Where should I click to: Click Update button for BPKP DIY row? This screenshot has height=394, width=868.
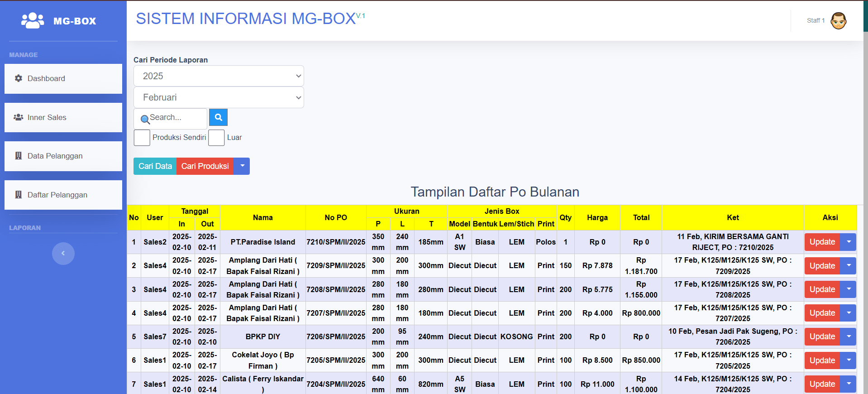point(822,336)
